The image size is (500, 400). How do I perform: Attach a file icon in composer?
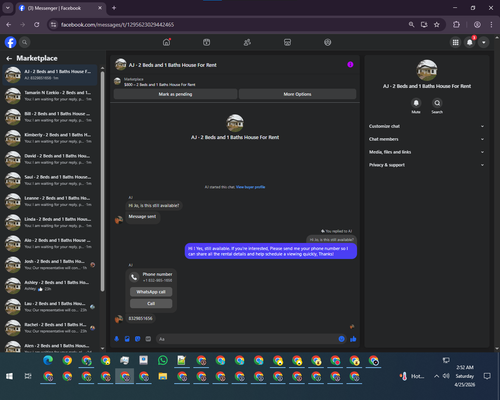127,339
